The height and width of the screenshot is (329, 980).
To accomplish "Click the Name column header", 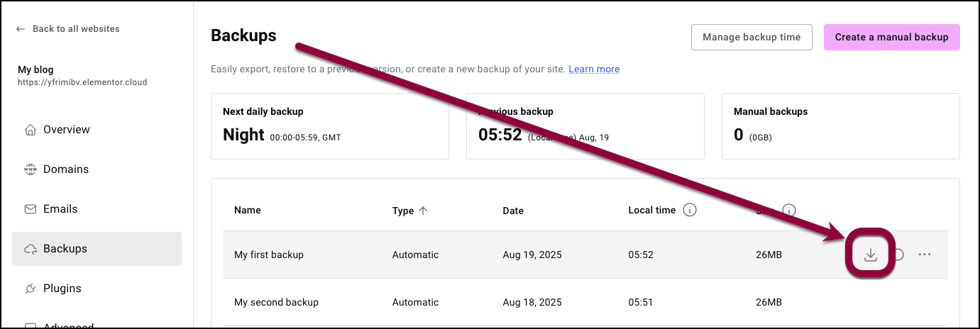I will 248,211.
